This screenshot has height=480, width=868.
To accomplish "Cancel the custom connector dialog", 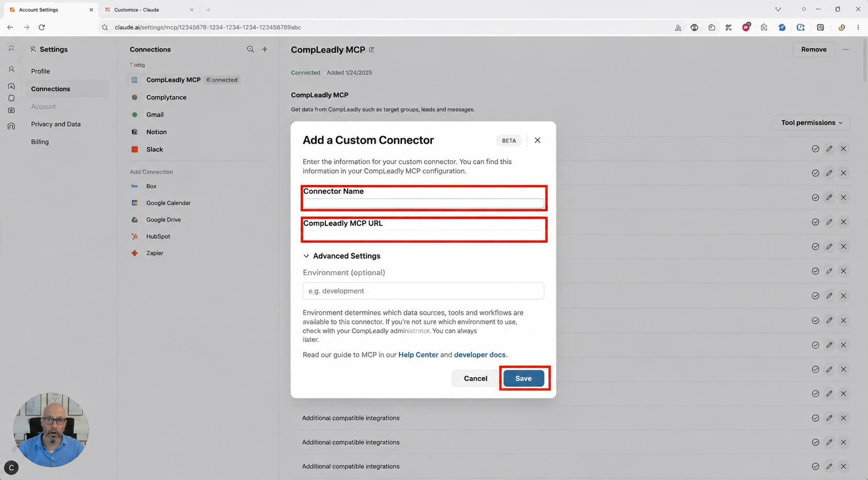I will [x=475, y=378].
